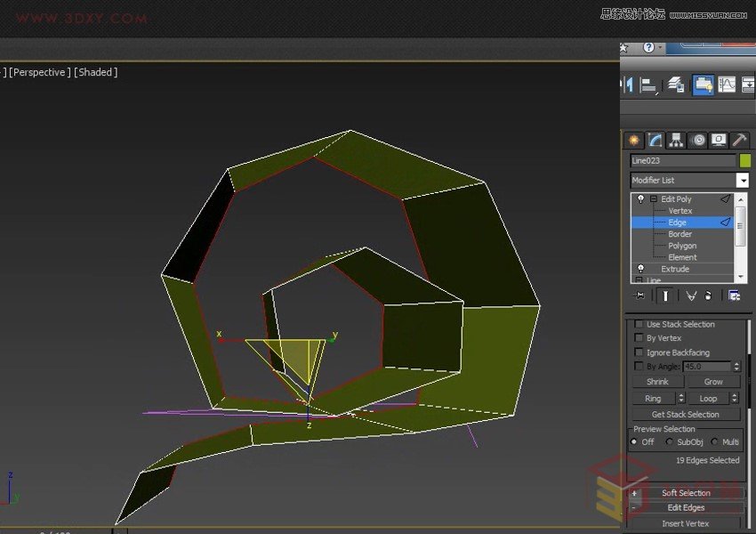Open the Layer Manager icon
The image size is (756, 534).
click(x=674, y=85)
